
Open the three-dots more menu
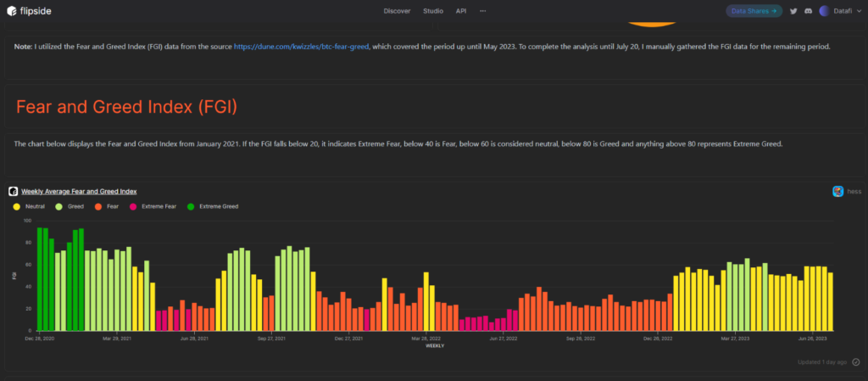coord(482,11)
